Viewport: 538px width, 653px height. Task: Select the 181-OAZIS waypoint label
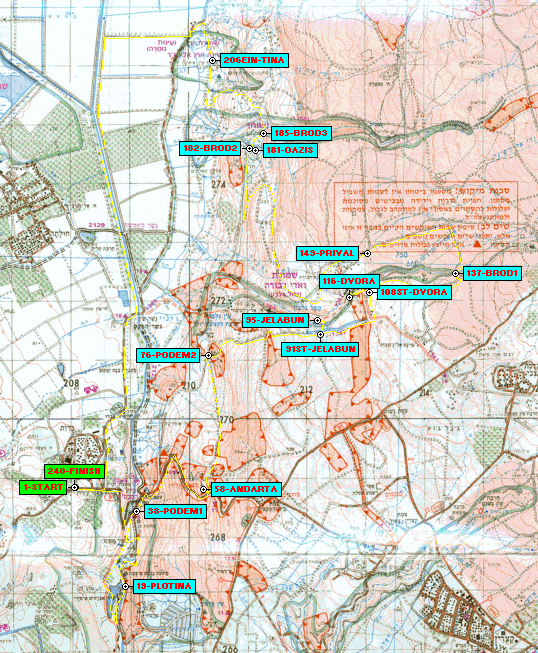290,150
